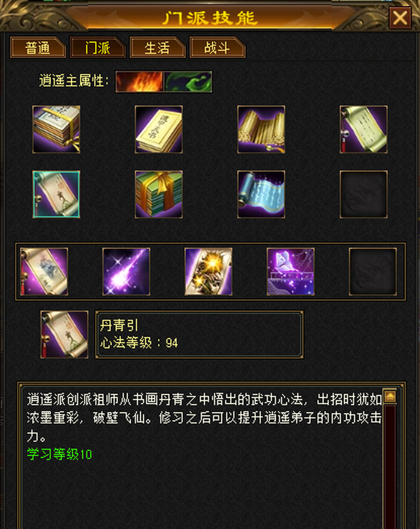Click the purple butterfly skill icon

pyautogui.click(x=291, y=272)
